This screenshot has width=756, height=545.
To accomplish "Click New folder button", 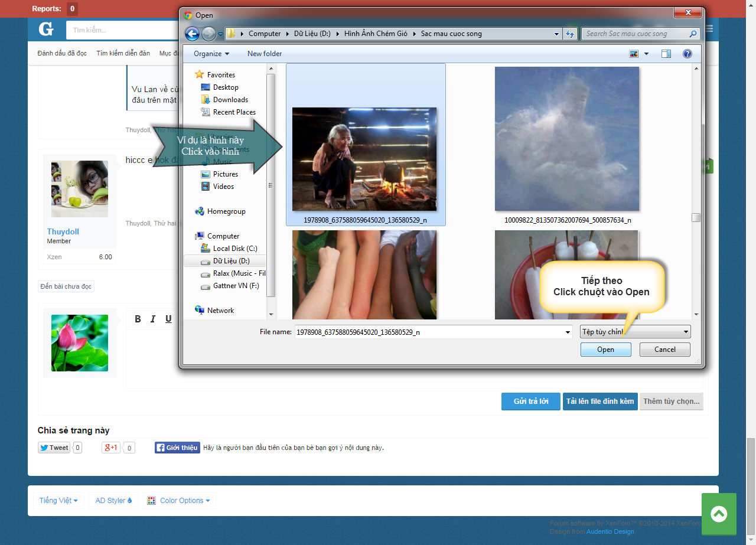I will coord(265,54).
